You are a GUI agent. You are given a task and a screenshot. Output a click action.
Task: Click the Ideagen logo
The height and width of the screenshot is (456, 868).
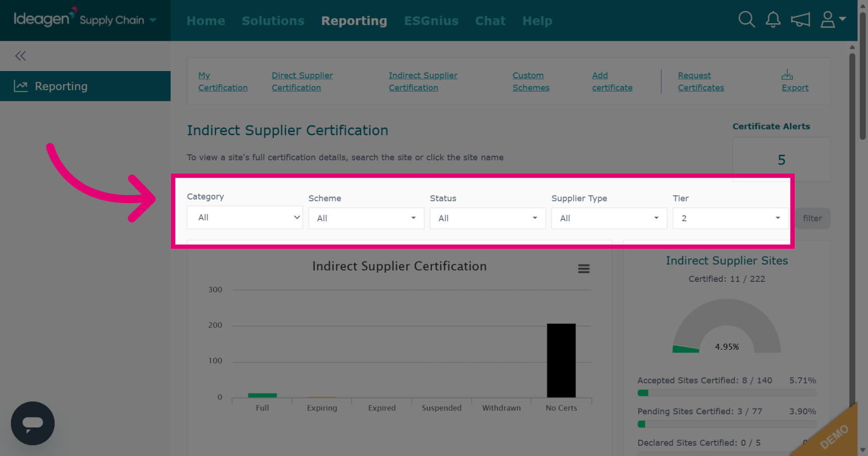point(44,18)
